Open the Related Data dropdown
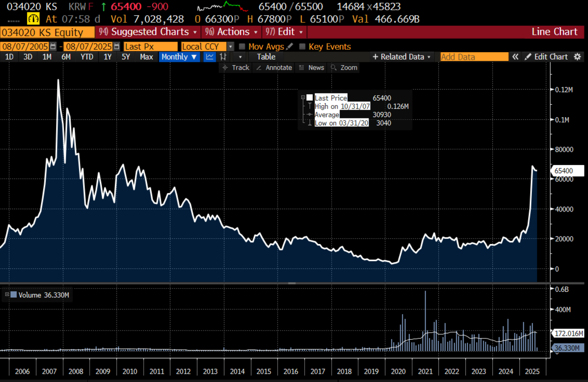This screenshot has height=382, width=588. 401,57
